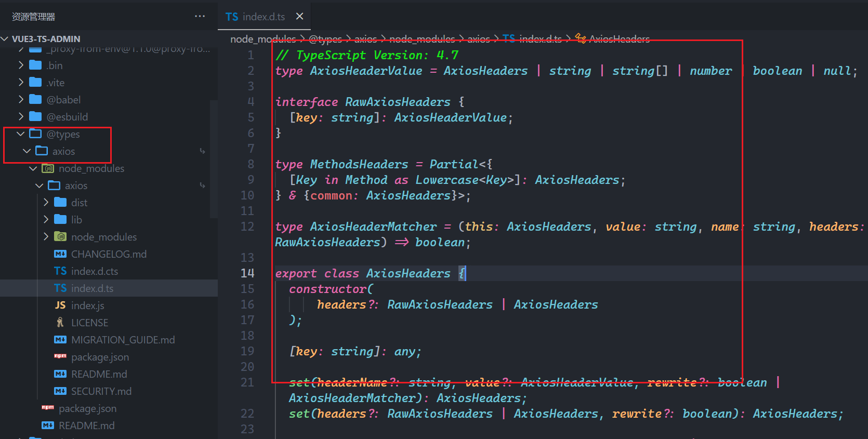Expand the @babel folder chevron
This screenshot has height=439, width=868.
tap(21, 99)
